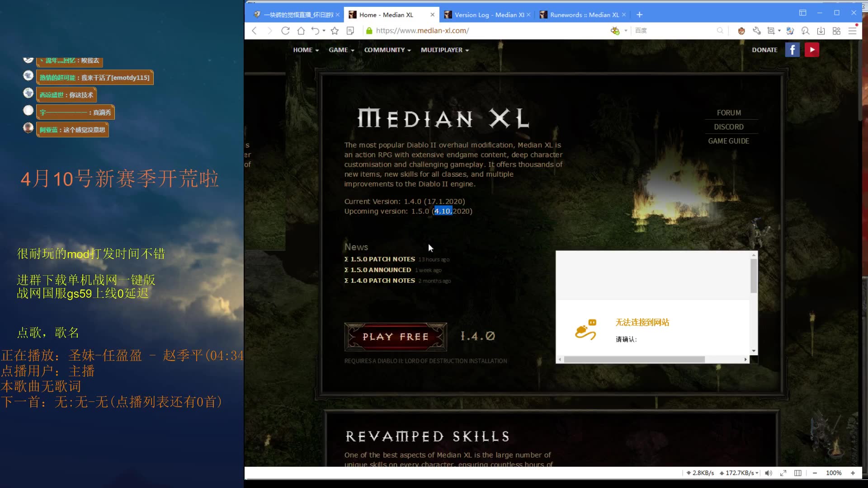Click the Baidu search box
The height and width of the screenshot is (488, 868).
674,31
